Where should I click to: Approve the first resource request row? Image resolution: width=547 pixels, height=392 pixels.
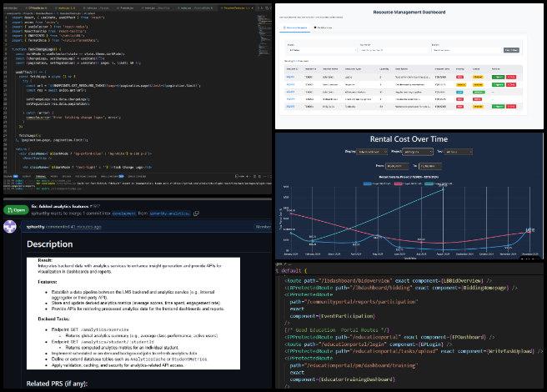point(499,76)
